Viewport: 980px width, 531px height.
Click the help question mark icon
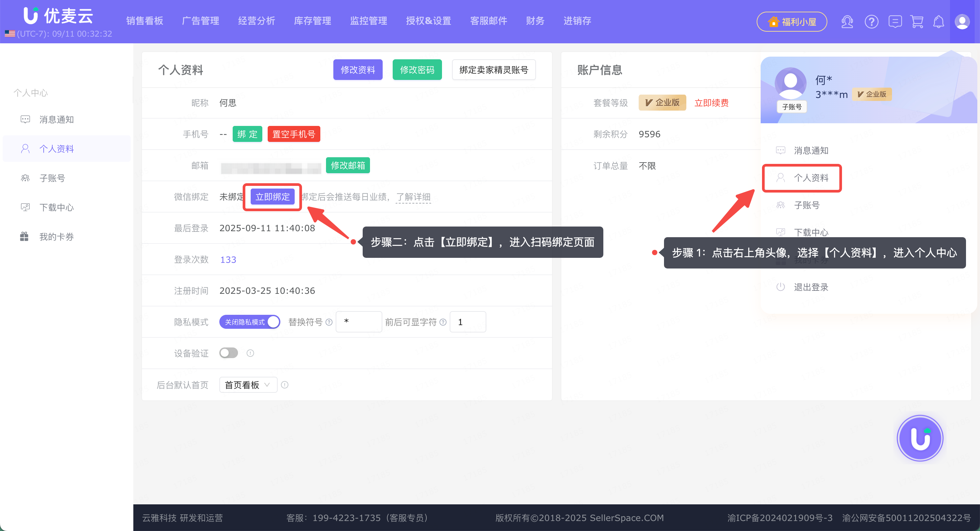click(871, 22)
